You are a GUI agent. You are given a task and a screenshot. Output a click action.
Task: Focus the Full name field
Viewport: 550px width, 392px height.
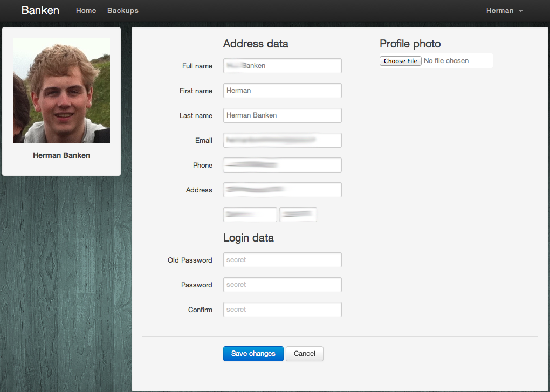pos(283,66)
